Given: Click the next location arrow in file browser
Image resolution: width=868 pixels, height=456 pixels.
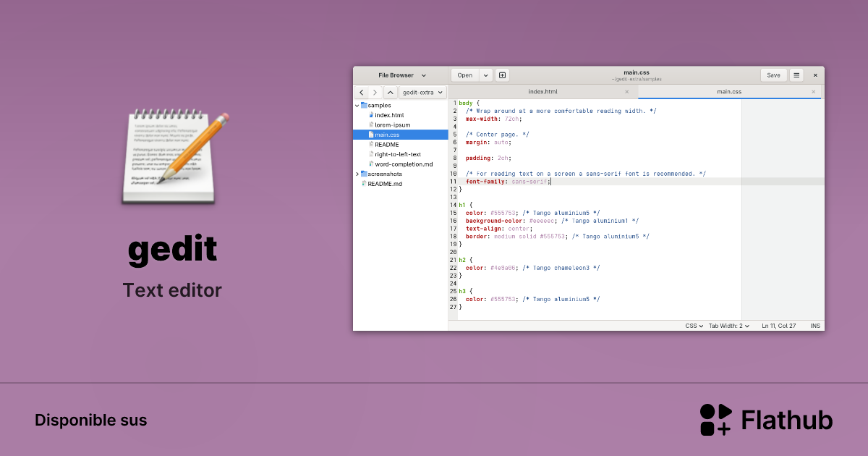Looking at the screenshot, I should point(375,92).
